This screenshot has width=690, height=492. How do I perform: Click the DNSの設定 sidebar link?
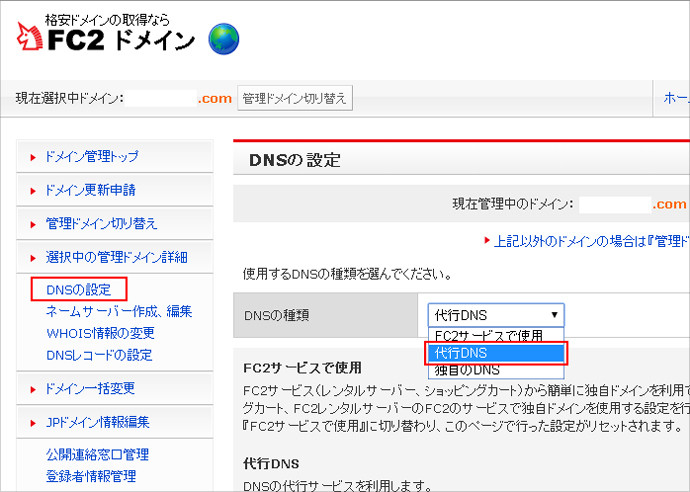79,290
